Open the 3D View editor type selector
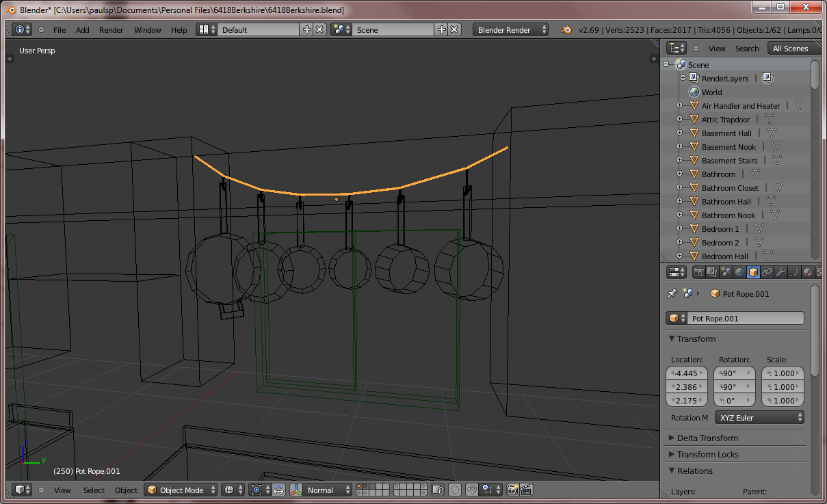827x504 pixels. pyautogui.click(x=23, y=490)
